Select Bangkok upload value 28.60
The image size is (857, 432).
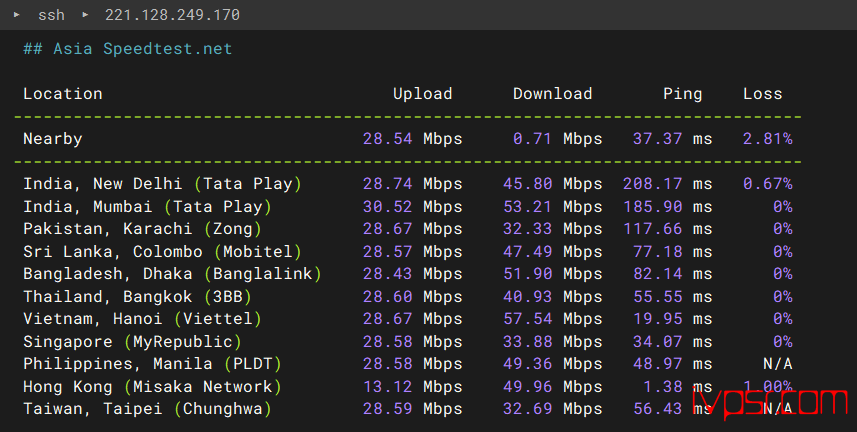point(388,296)
